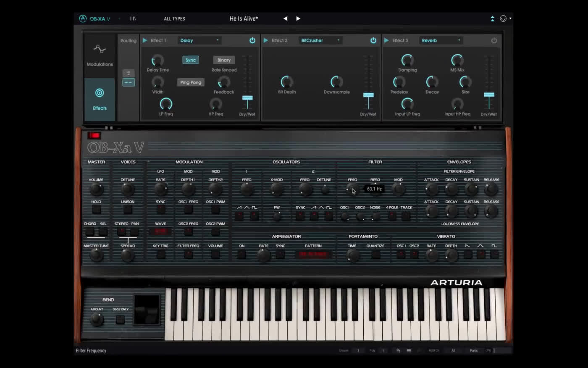Open the arpeggiator PATTERN display
Image resolution: width=588 pixels, height=368 pixels.
tap(313, 254)
